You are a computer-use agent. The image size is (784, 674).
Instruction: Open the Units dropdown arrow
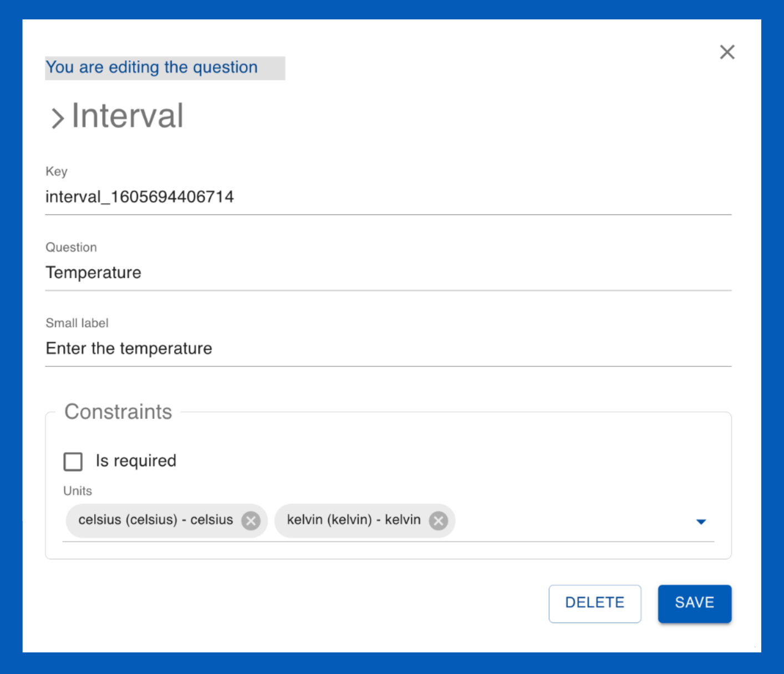701,522
